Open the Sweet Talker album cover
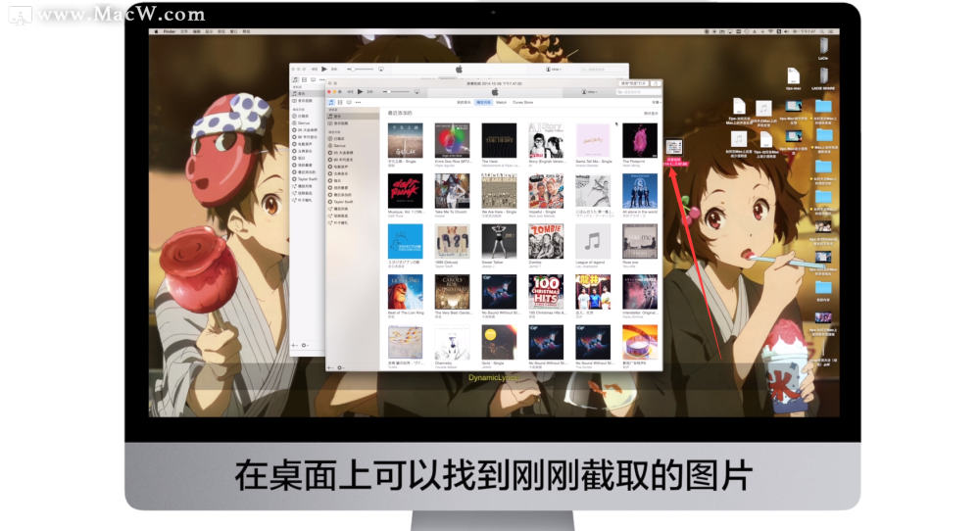 pyautogui.click(x=499, y=241)
